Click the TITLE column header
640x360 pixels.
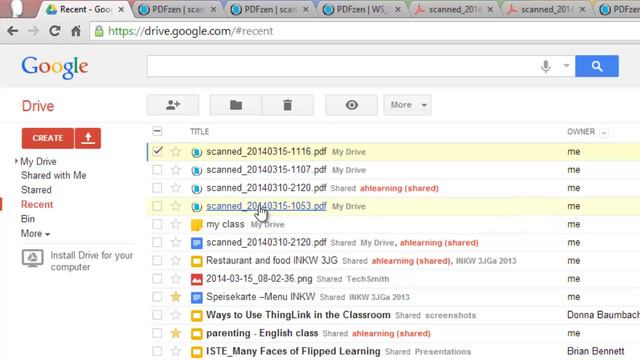199,131
